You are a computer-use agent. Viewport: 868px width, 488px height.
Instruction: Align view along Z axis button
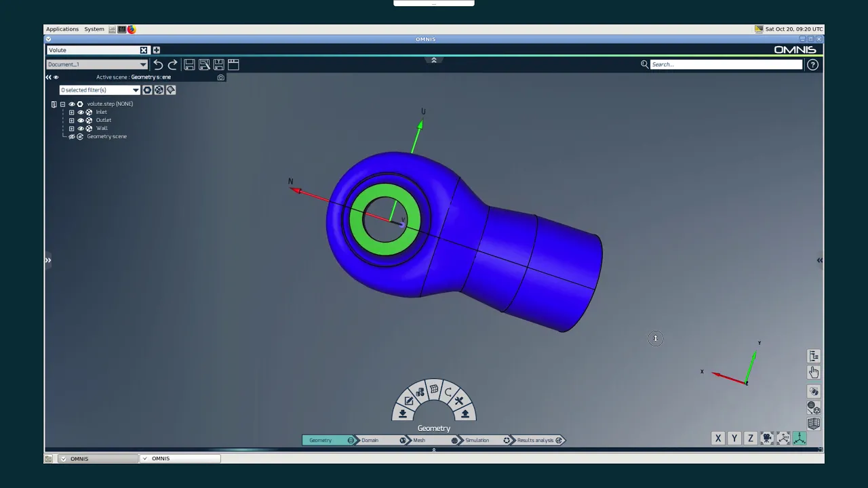[x=751, y=439]
